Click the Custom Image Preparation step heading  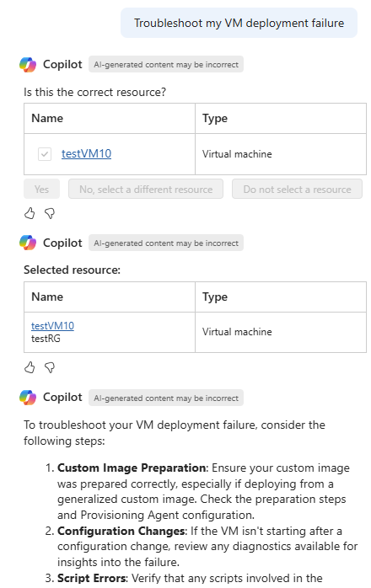pyautogui.click(x=132, y=468)
